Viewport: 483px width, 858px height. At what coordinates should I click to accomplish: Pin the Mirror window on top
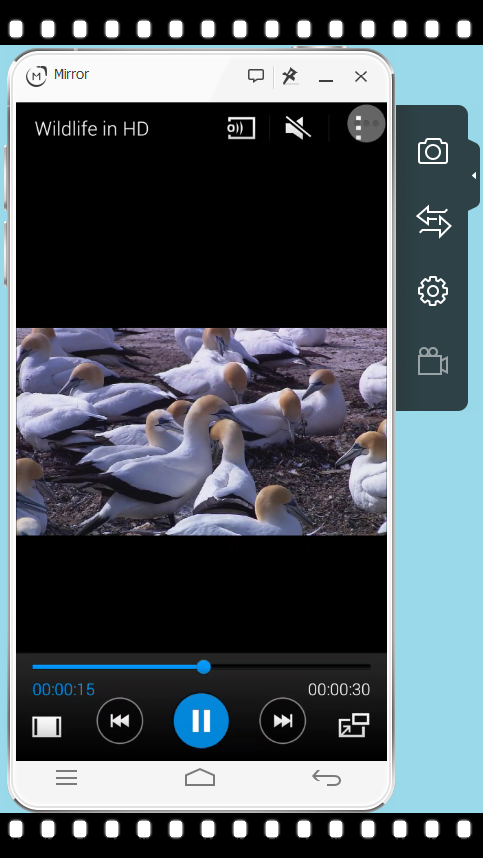[x=290, y=76]
